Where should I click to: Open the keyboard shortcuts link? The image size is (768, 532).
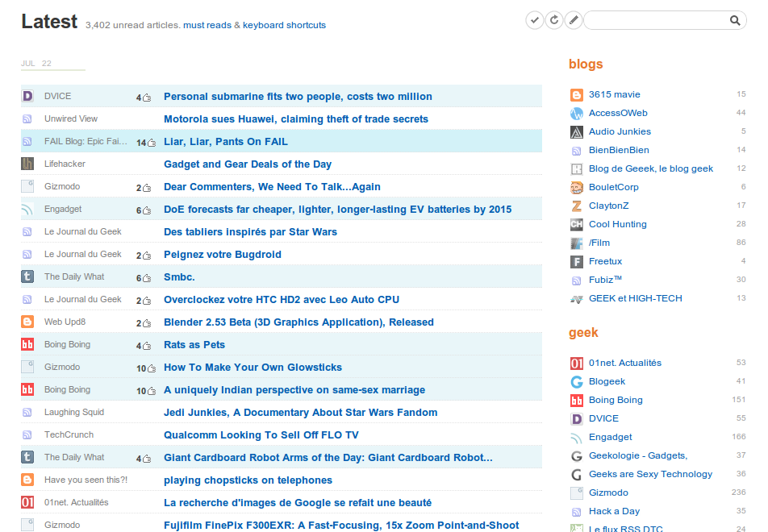[x=284, y=25]
